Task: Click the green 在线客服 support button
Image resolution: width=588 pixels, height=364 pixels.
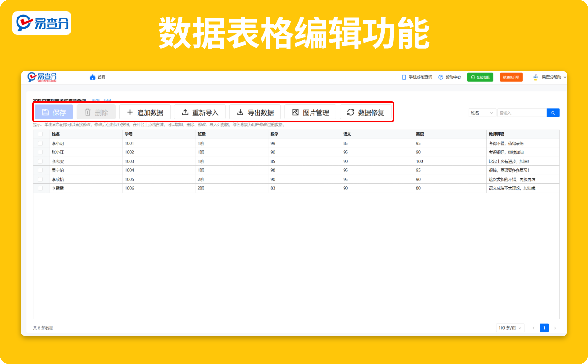Action: pos(480,77)
